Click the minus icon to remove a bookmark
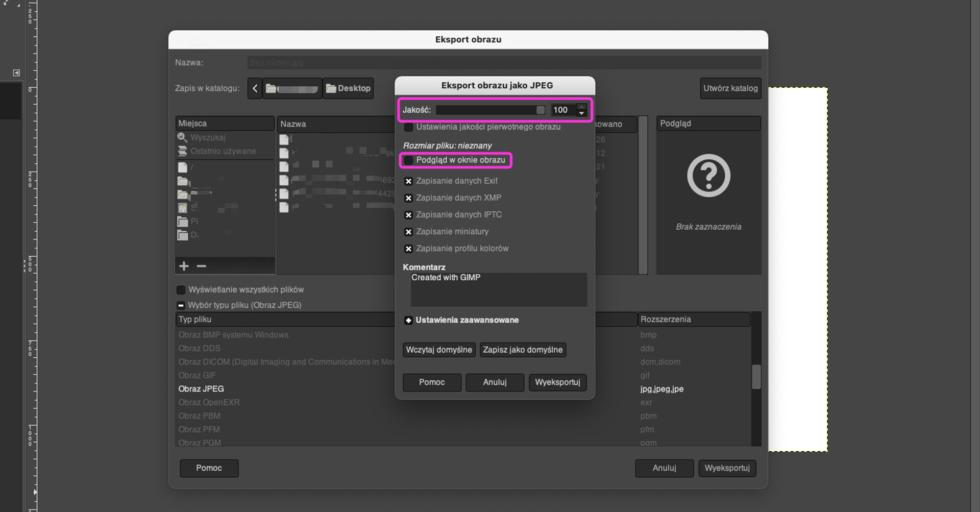The width and height of the screenshot is (980, 512). coord(202,266)
